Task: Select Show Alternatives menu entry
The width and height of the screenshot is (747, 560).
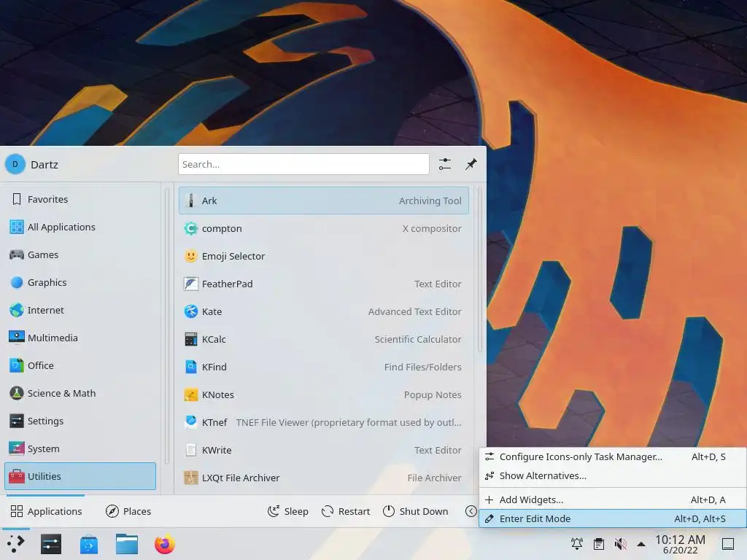Action: [612, 475]
